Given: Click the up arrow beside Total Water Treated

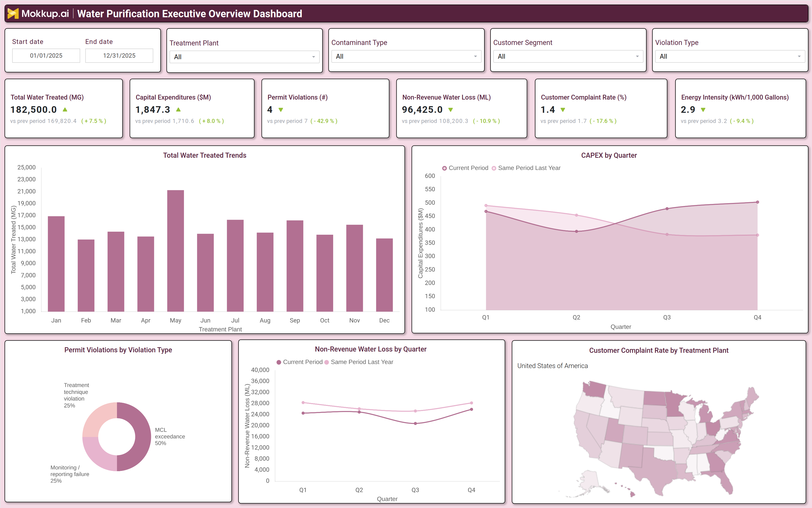Looking at the screenshot, I should [x=65, y=109].
